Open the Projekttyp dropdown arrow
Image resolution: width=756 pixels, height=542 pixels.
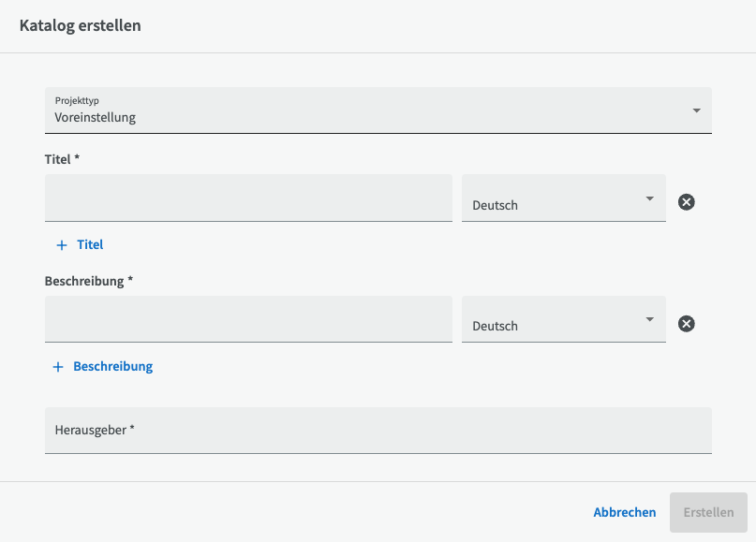[696, 110]
